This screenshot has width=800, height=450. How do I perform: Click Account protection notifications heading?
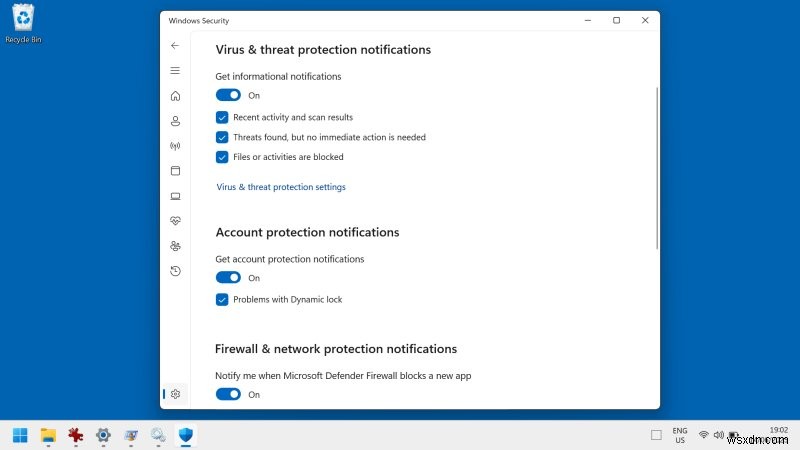click(307, 232)
